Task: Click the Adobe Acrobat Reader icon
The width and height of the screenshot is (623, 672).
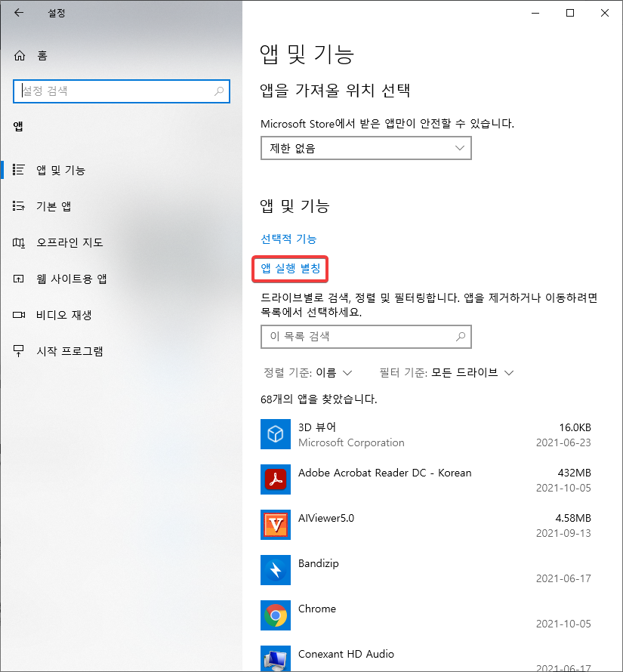Action: click(276, 479)
